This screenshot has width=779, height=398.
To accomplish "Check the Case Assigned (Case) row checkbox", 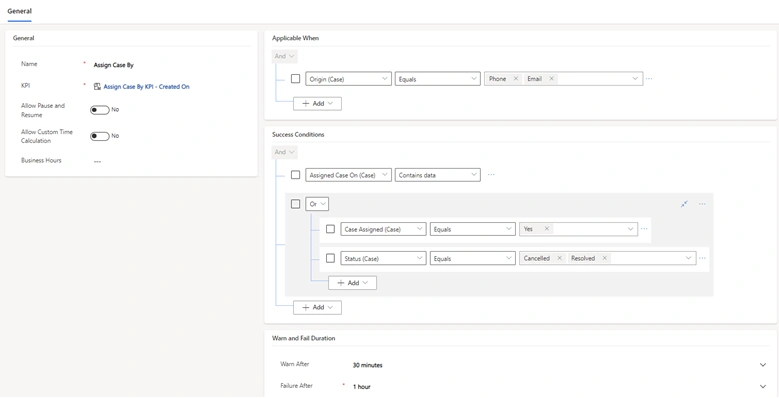I will pos(330,229).
